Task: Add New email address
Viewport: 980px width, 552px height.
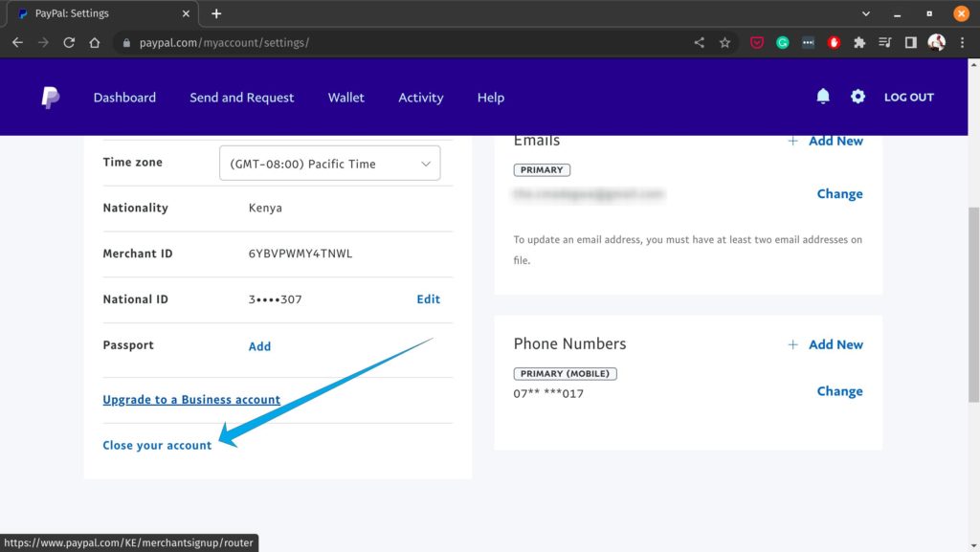Action: click(x=826, y=142)
